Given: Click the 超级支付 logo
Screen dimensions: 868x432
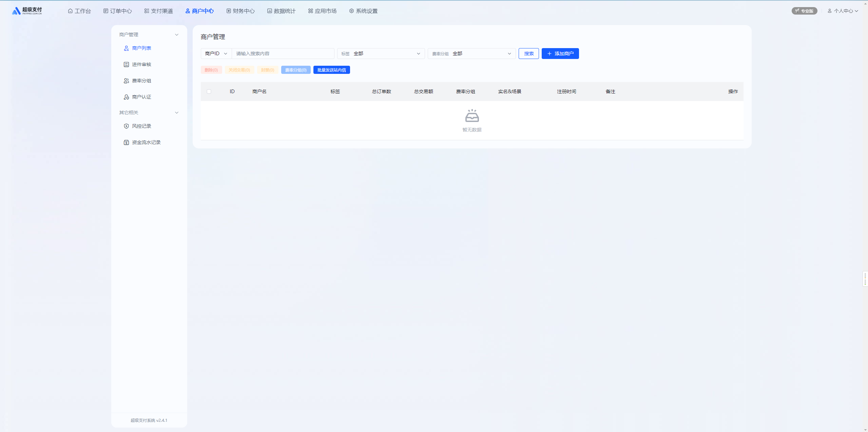Looking at the screenshot, I should pos(27,11).
